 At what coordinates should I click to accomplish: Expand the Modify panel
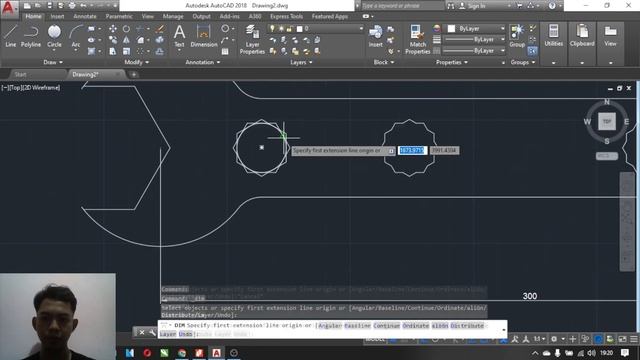pyautogui.click(x=137, y=62)
